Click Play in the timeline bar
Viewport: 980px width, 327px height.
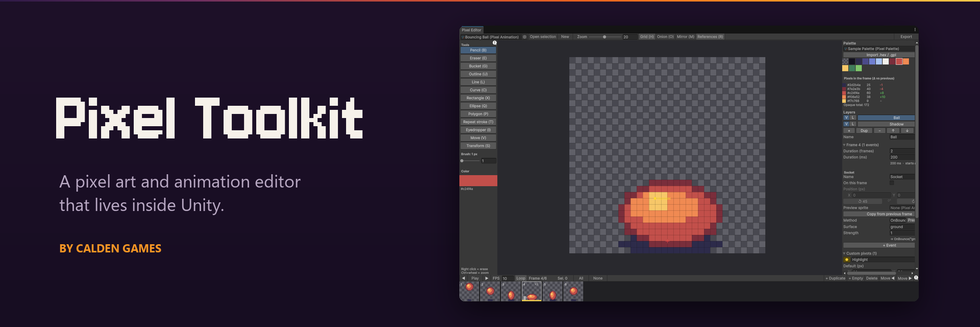[x=475, y=278]
